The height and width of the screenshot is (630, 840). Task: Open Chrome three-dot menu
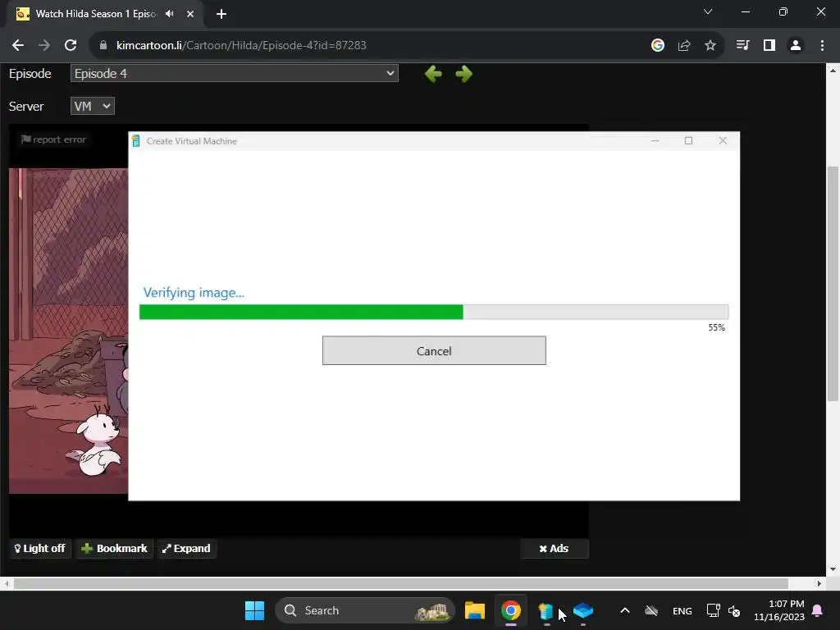pyautogui.click(x=822, y=46)
